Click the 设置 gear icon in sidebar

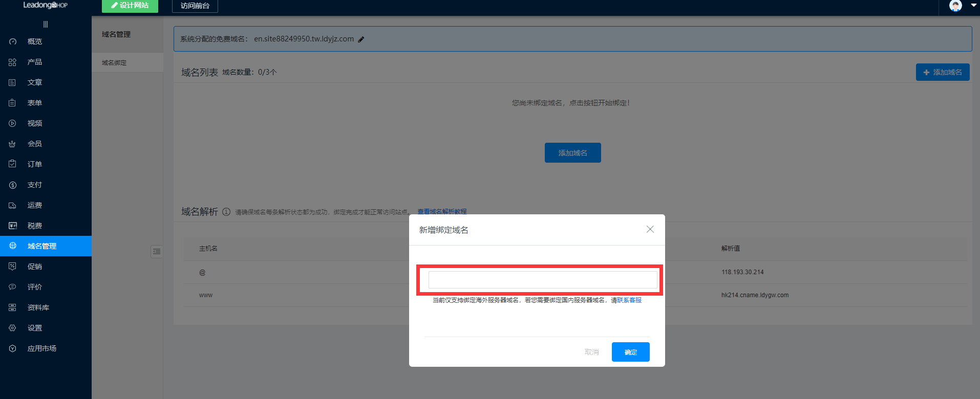(13, 328)
